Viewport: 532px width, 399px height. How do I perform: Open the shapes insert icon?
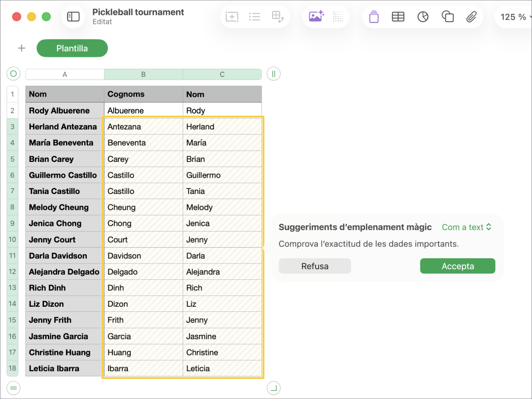click(x=447, y=17)
